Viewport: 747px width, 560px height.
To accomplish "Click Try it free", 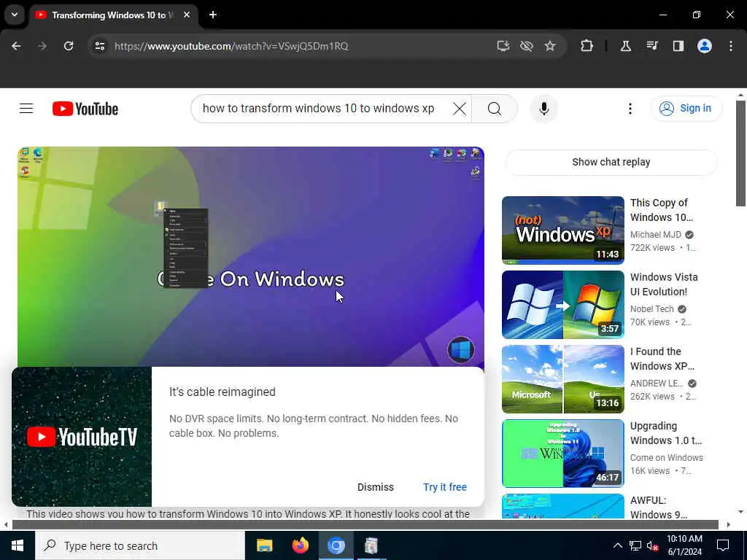I will click(445, 487).
